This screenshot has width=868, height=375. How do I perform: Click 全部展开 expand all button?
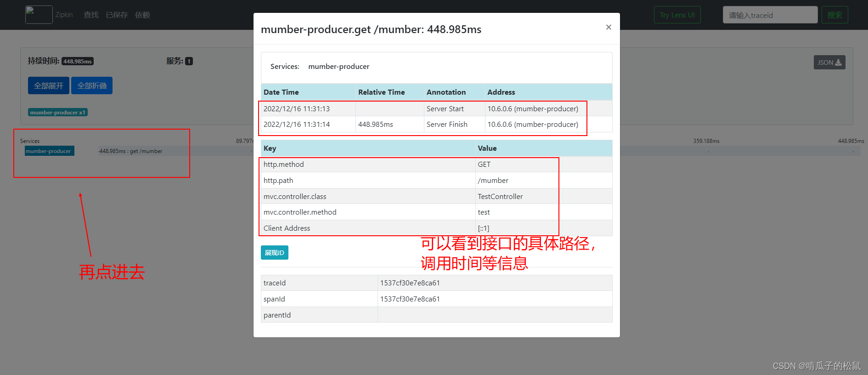coord(49,85)
